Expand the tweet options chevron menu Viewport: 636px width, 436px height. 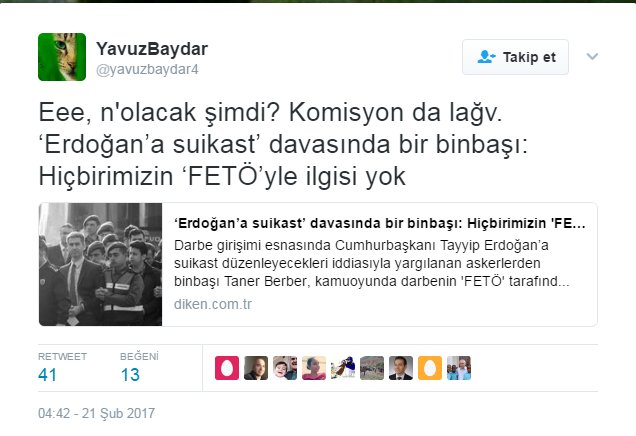[x=592, y=56]
